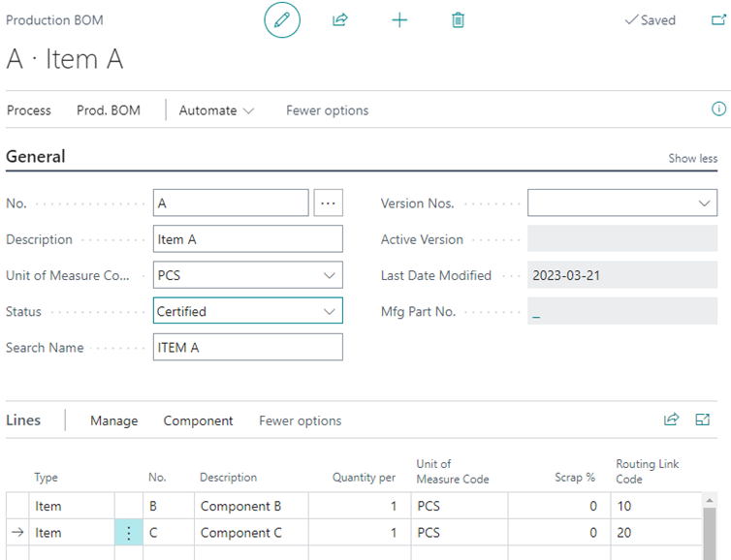731x560 pixels.
Task: Open the Prod. BOM menu
Action: (x=109, y=110)
